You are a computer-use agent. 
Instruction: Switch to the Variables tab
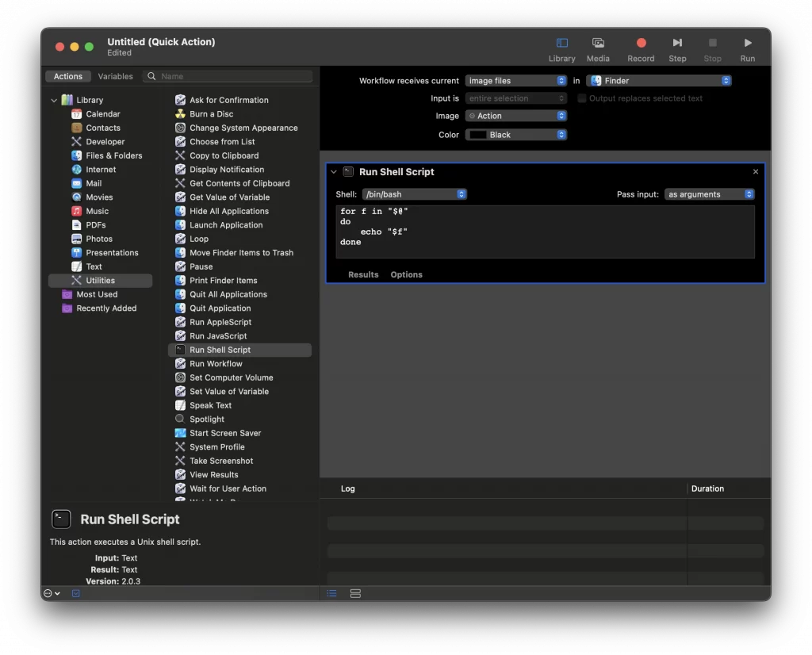click(x=115, y=77)
